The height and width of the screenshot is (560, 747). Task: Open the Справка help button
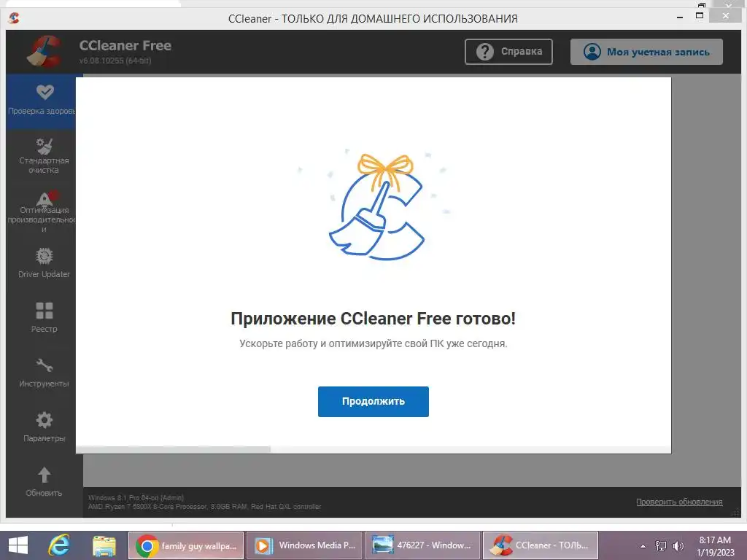tap(508, 52)
